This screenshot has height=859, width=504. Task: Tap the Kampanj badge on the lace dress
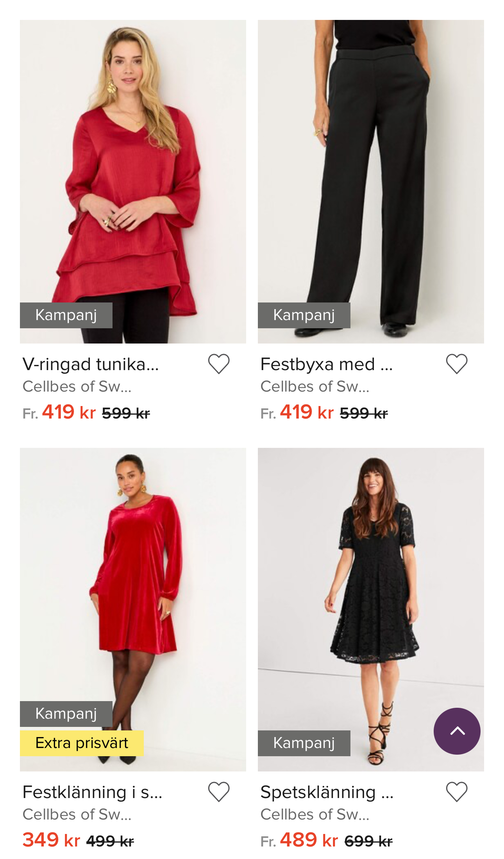click(304, 743)
